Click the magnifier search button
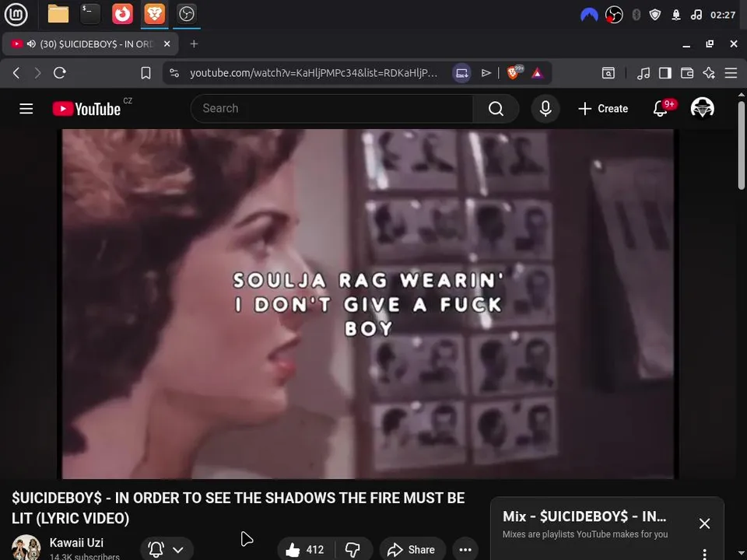 tap(496, 109)
